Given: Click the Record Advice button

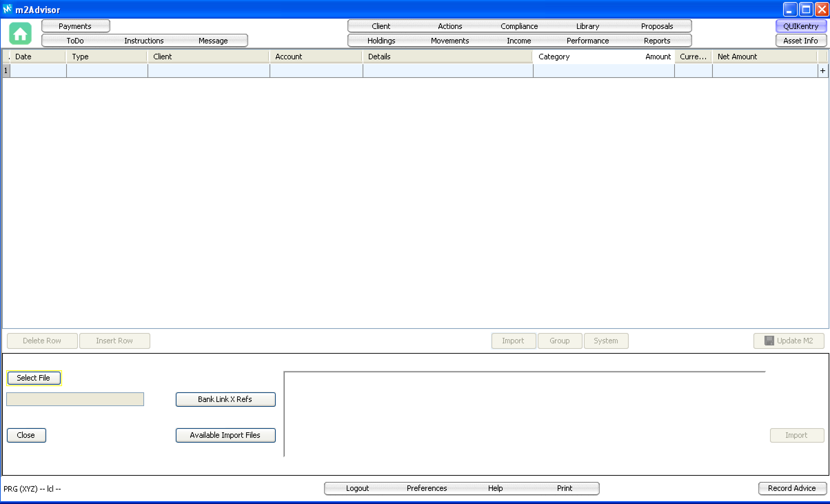Looking at the screenshot, I should [792, 488].
